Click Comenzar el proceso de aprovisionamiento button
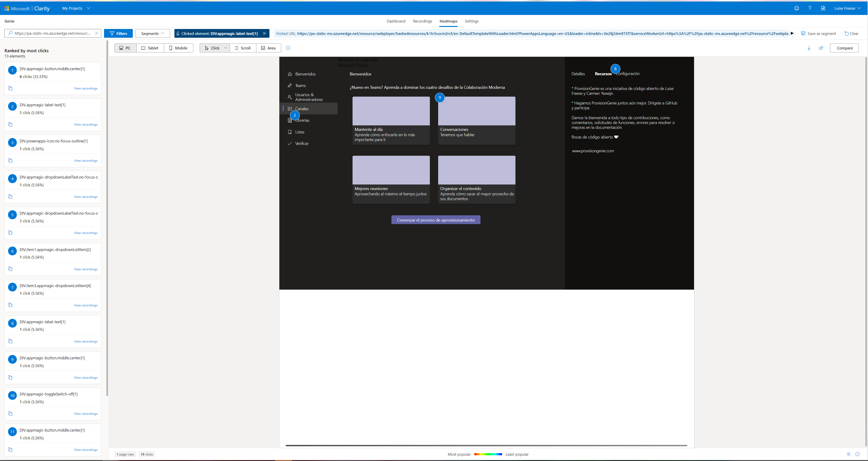Image resolution: width=868 pixels, height=461 pixels. tap(436, 220)
